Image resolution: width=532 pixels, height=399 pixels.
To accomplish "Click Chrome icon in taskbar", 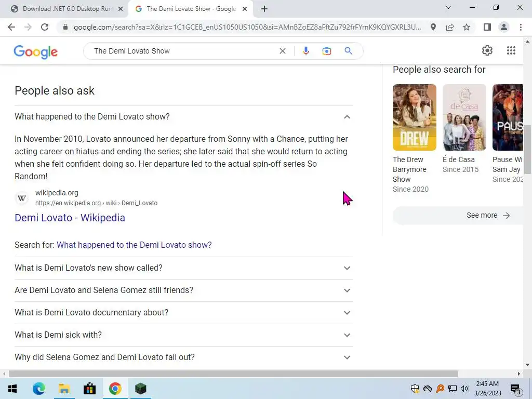I will click(115, 389).
